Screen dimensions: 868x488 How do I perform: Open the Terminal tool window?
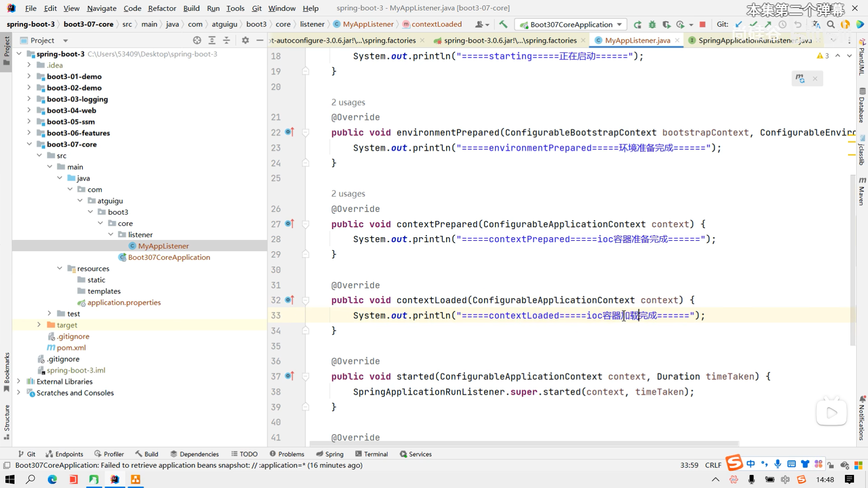(371, 454)
